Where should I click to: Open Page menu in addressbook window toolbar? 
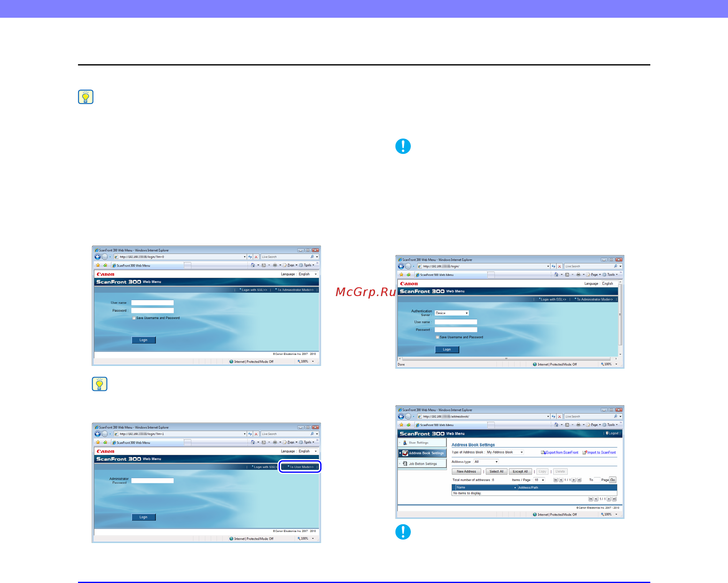pos(594,425)
